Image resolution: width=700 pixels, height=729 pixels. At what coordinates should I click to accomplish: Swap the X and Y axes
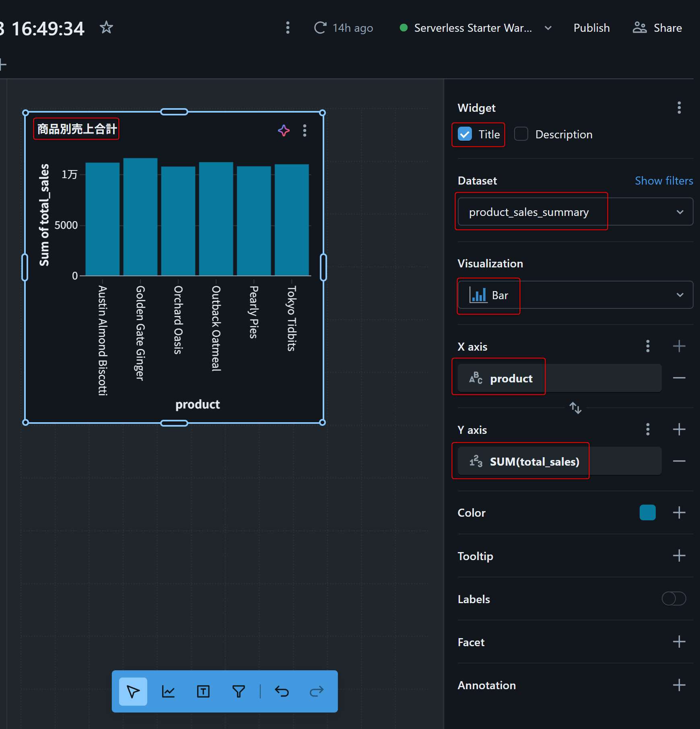coord(575,408)
